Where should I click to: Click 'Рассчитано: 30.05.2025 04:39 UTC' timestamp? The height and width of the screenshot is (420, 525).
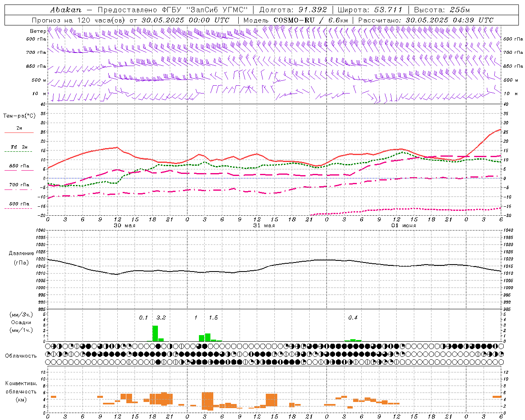(426, 20)
